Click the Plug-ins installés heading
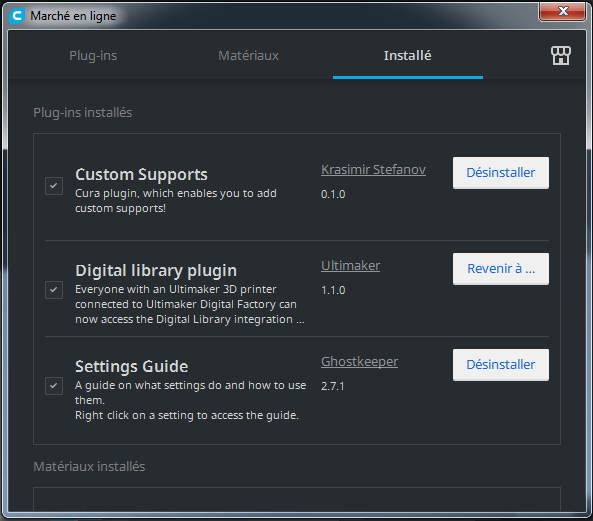Image resolution: width=593 pixels, height=521 pixels. (83, 113)
